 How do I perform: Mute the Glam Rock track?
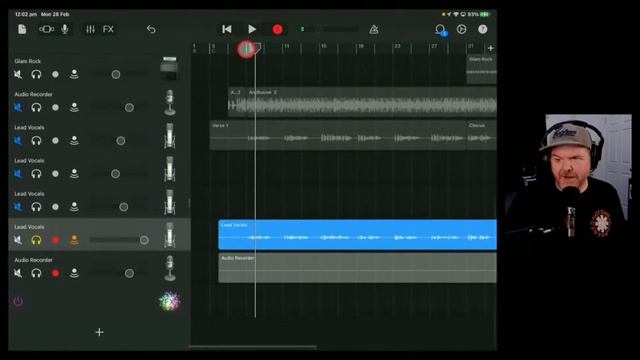pos(18,74)
